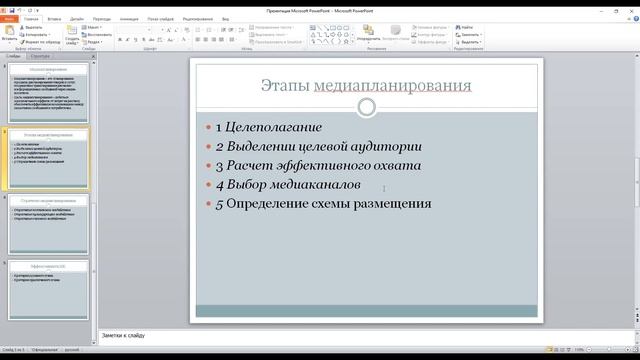Image resolution: width=640 pixels, height=360 pixels.
Task: Apply center alignment to paragraph
Action: click(x=205, y=40)
